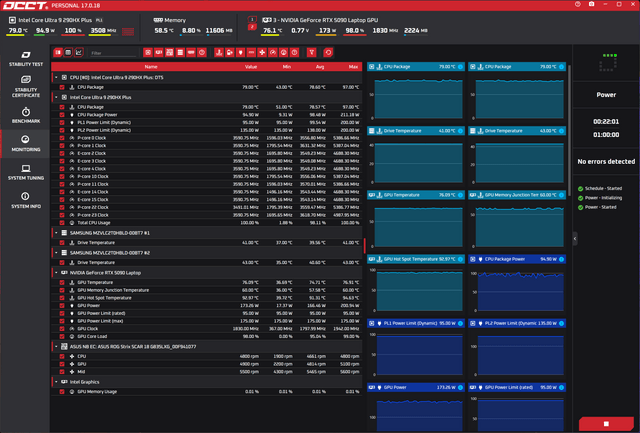
Task: Collapse NVIDIA GeForce RTX 5090 Laptop group
Action: (56, 273)
